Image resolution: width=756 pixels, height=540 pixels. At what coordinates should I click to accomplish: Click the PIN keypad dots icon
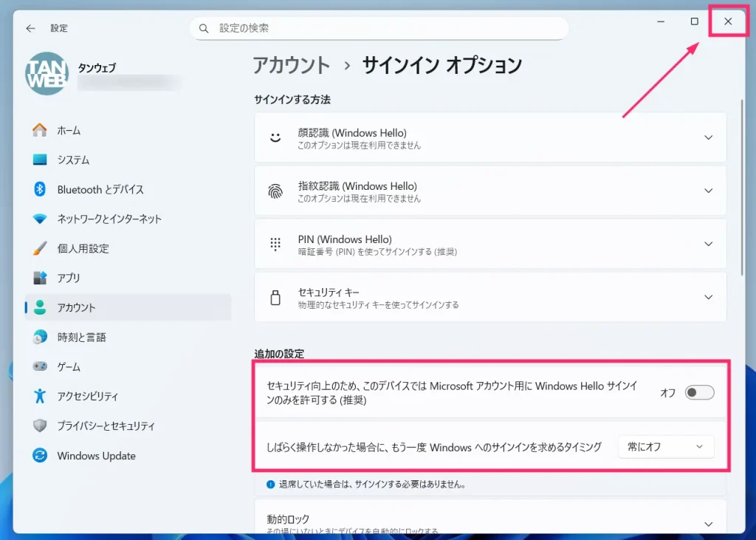[x=275, y=245]
